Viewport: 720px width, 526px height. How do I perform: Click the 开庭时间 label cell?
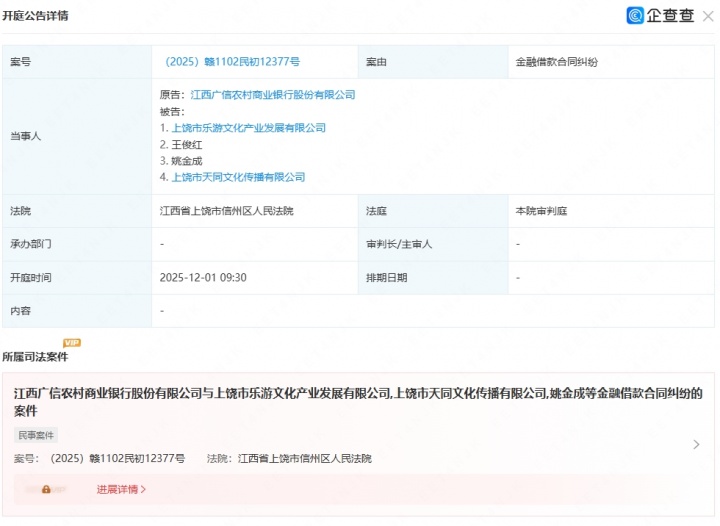click(77, 278)
